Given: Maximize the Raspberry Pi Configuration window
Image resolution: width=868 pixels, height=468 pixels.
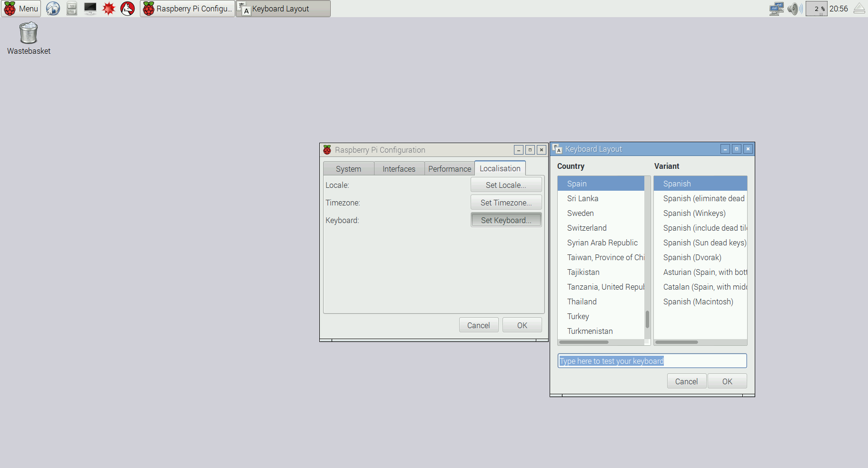Looking at the screenshot, I should (530, 150).
